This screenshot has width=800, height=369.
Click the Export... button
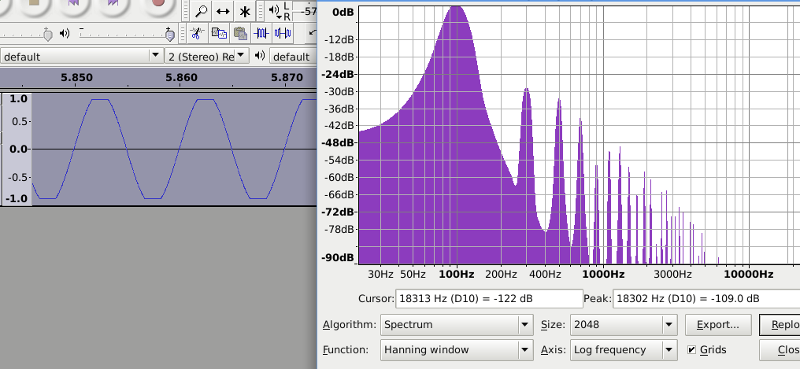[x=718, y=325]
